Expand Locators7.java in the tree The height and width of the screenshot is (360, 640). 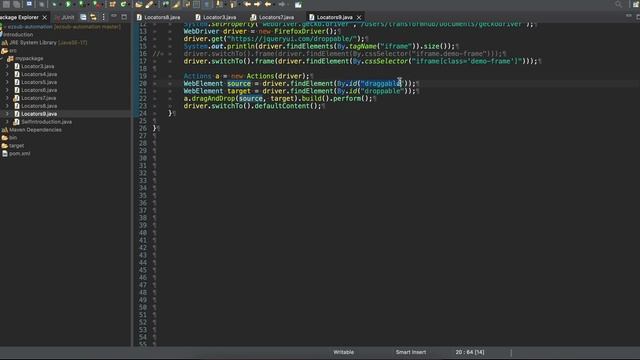(7, 98)
